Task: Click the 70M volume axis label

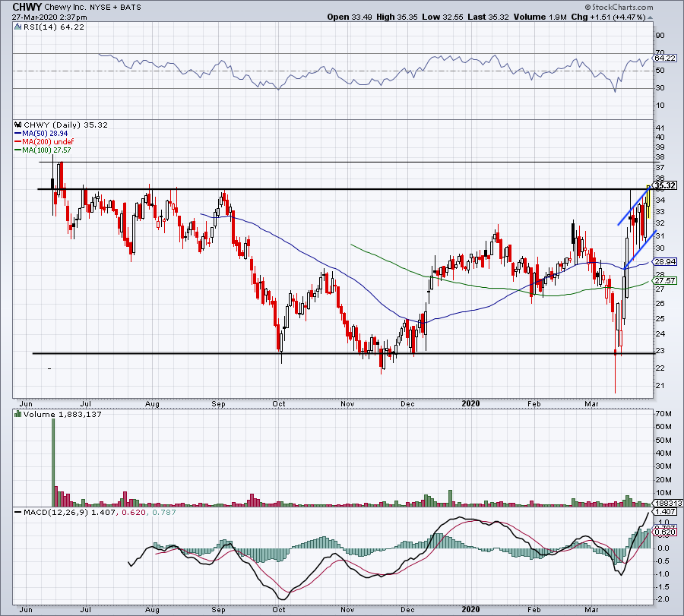Action: coord(663,414)
